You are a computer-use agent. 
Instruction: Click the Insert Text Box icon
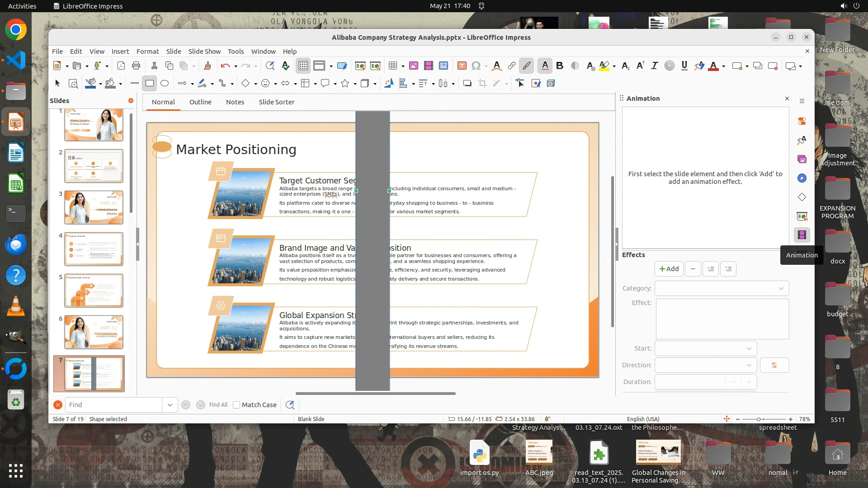click(x=462, y=66)
